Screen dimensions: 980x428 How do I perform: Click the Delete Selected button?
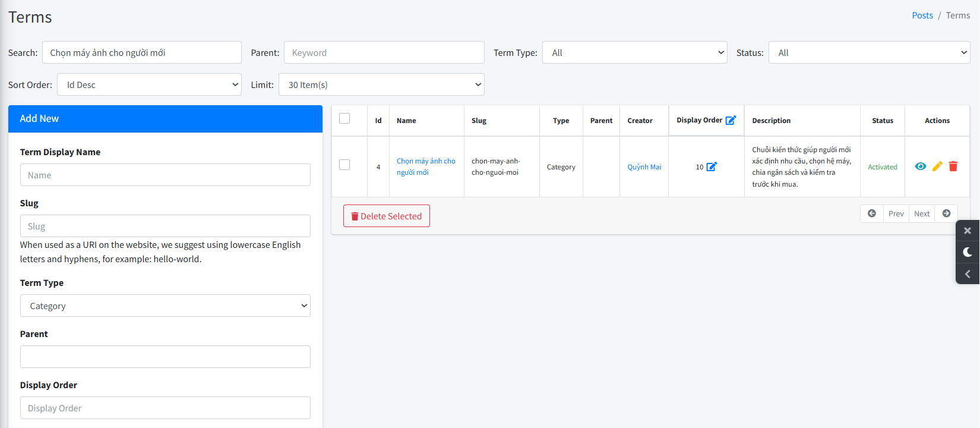387,216
